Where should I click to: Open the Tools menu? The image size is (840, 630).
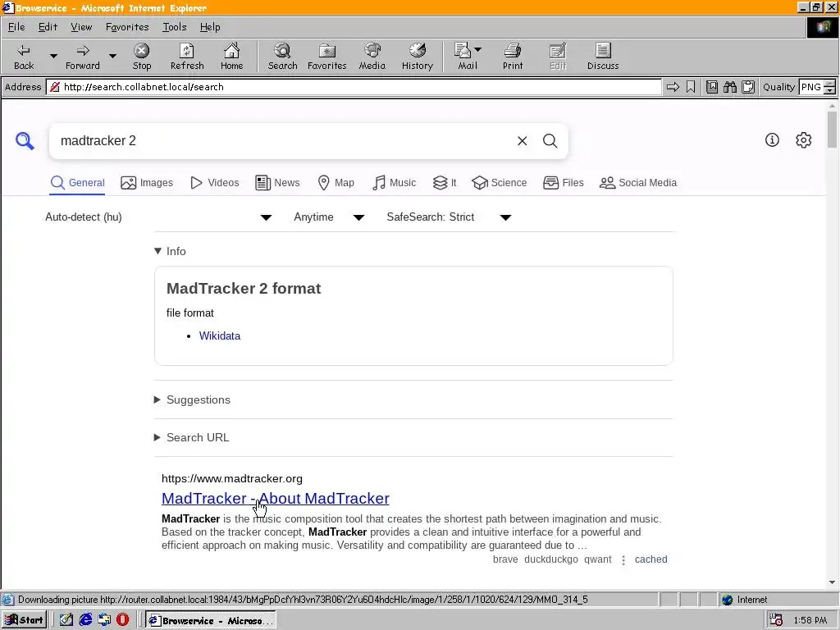coord(175,27)
